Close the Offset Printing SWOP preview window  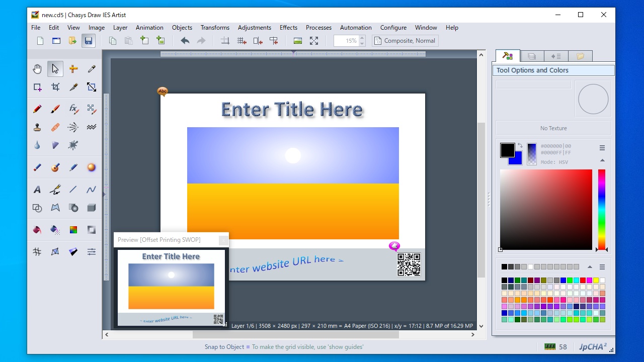[223, 240]
